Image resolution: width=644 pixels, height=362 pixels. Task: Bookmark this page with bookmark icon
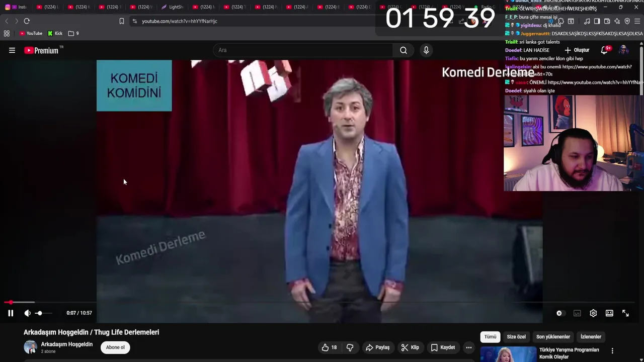click(x=121, y=21)
